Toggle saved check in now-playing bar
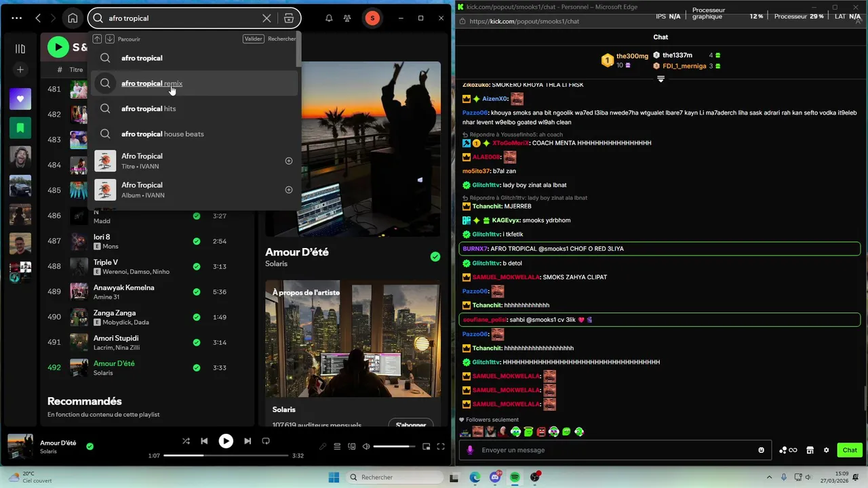This screenshot has width=868, height=488. click(x=90, y=447)
